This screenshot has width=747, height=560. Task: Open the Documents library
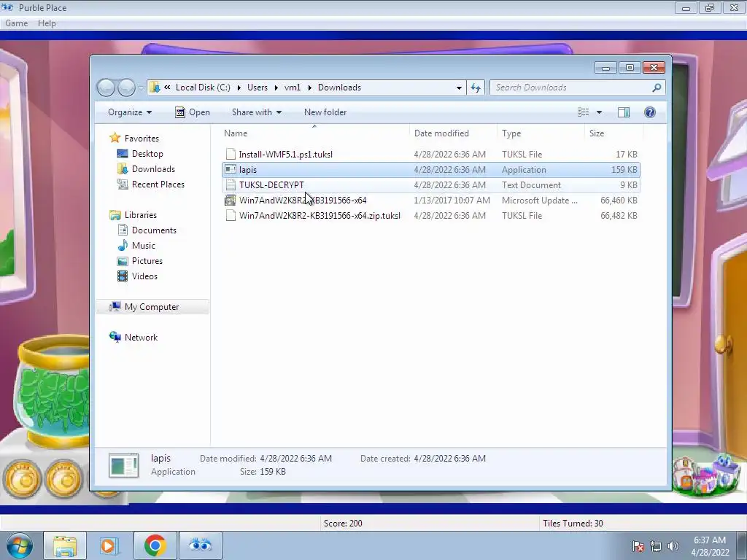(x=154, y=230)
